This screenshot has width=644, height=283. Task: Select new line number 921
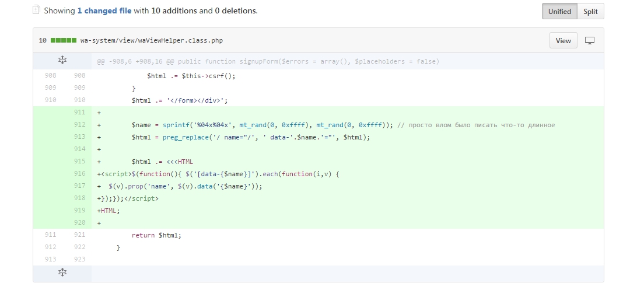pyautogui.click(x=79, y=235)
